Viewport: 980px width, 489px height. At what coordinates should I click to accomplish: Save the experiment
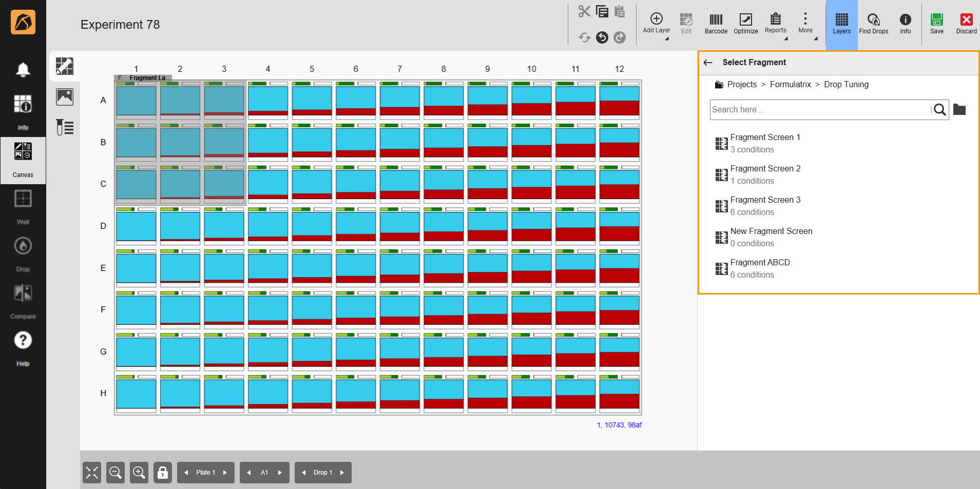click(936, 24)
